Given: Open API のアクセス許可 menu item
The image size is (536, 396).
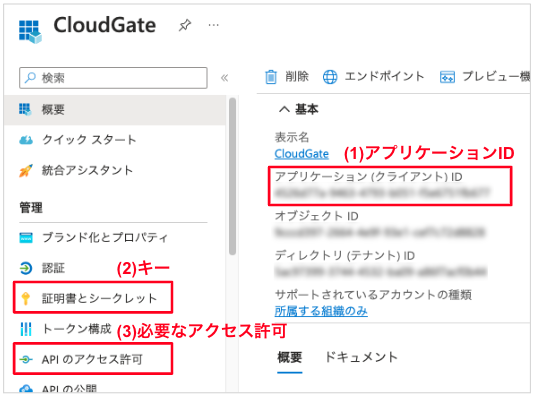Looking at the screenshot, I should coord(93,359).
